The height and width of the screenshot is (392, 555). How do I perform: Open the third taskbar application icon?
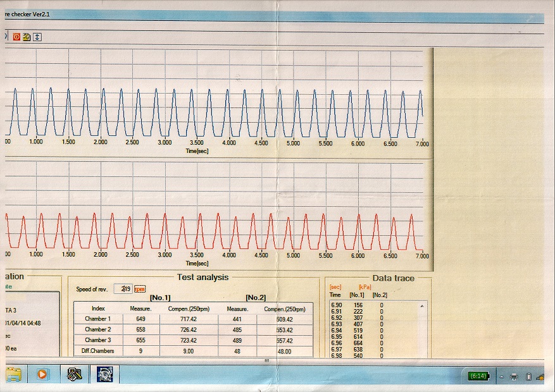(x=75, y=374)
